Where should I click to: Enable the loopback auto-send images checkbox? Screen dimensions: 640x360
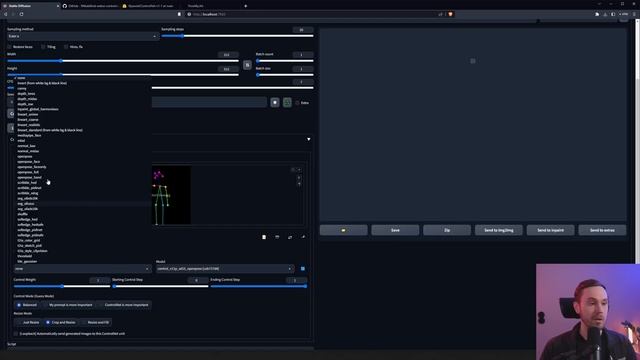pos(16,333)
